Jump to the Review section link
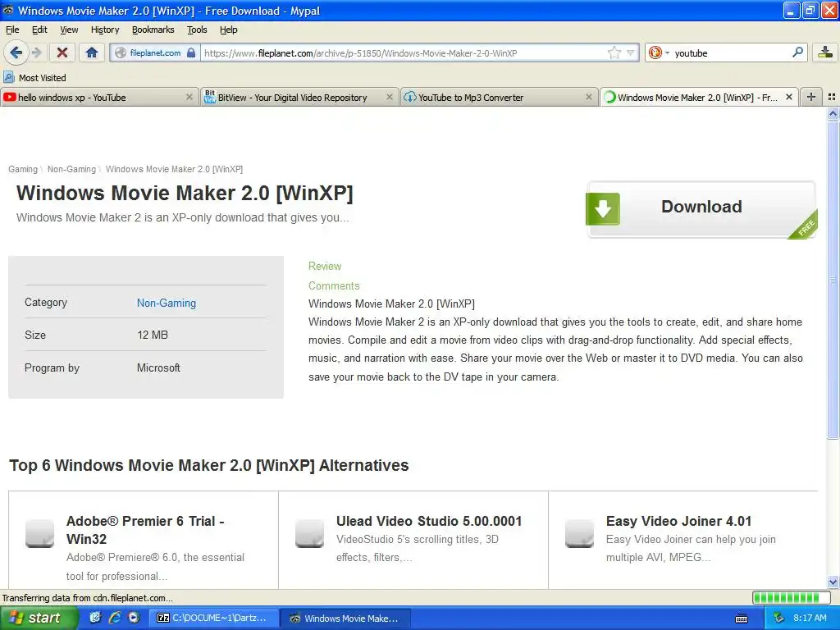The width and height of the screenshot is (840, 630). point(325,267)
